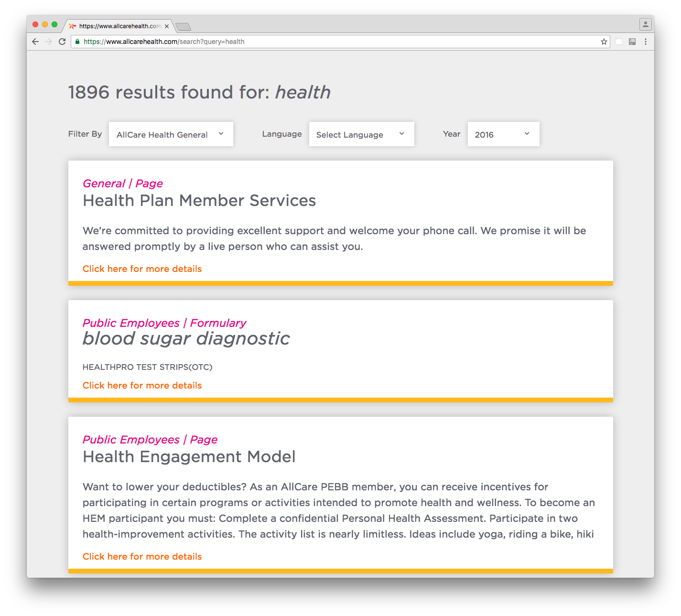Screen dimensions: 681x616
Task: Open details link for Health Plan Member Services
Action: coord(142,269)
